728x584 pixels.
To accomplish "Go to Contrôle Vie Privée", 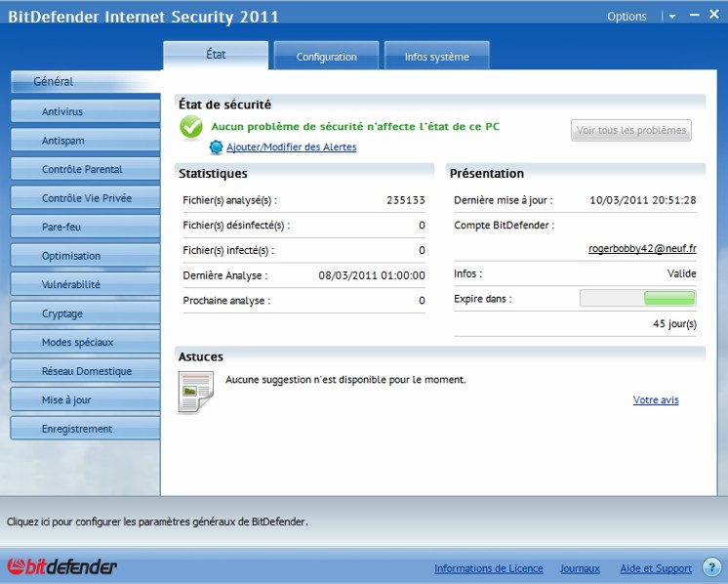I will (86, 198).
